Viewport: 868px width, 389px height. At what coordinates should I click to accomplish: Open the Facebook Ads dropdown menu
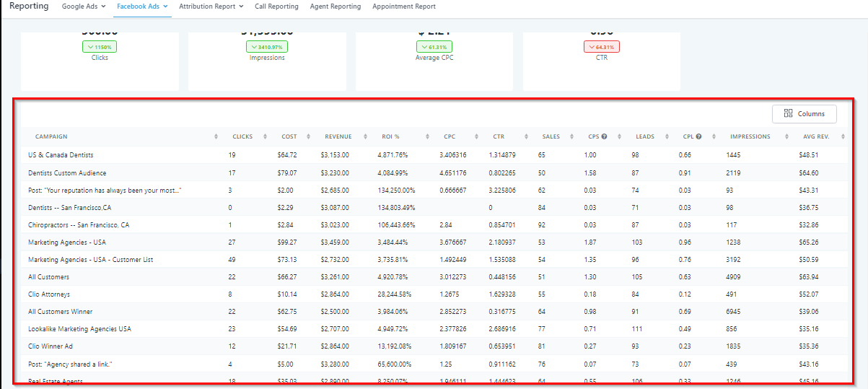point(142,6)
